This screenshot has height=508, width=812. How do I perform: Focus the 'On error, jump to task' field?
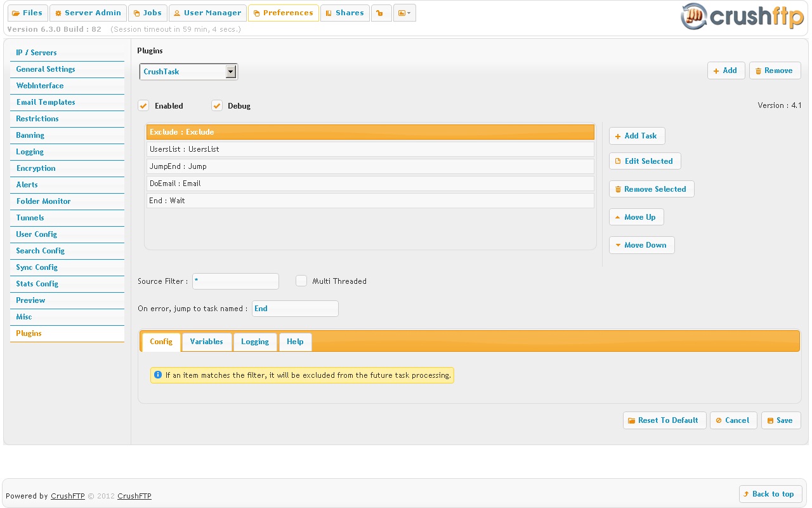(x=295, y=309)
